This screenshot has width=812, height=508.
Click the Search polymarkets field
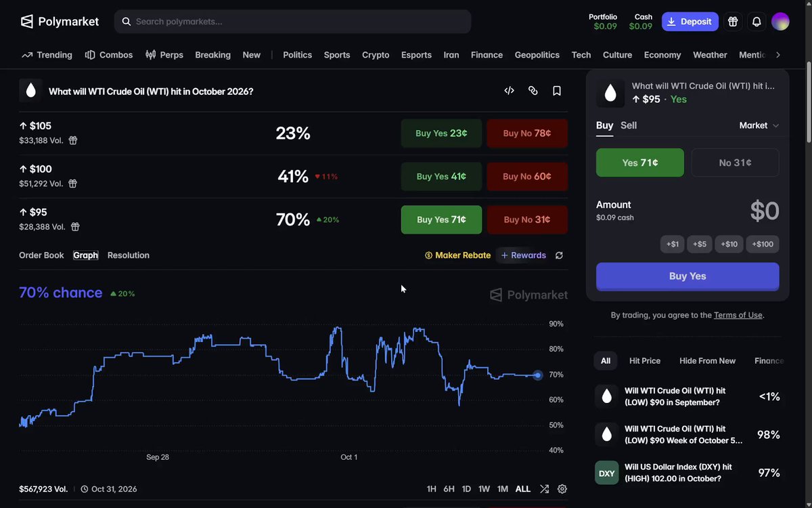[292, 22]
